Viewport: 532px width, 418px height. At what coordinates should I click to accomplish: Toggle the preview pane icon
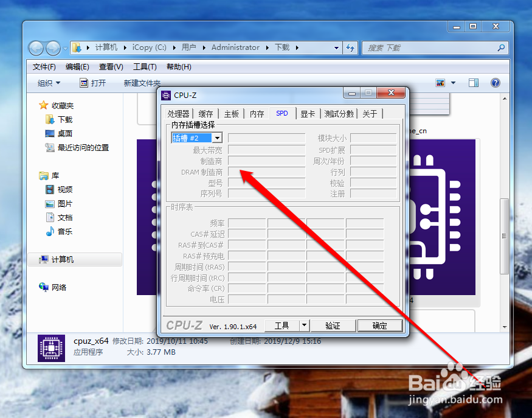click(474, 83)
